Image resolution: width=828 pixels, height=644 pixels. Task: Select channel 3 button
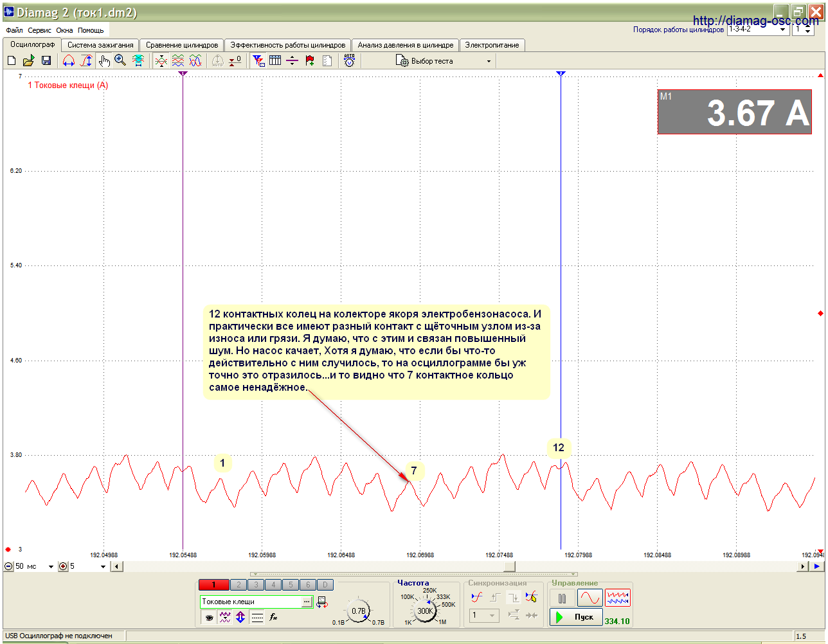[x=256, y=585]
